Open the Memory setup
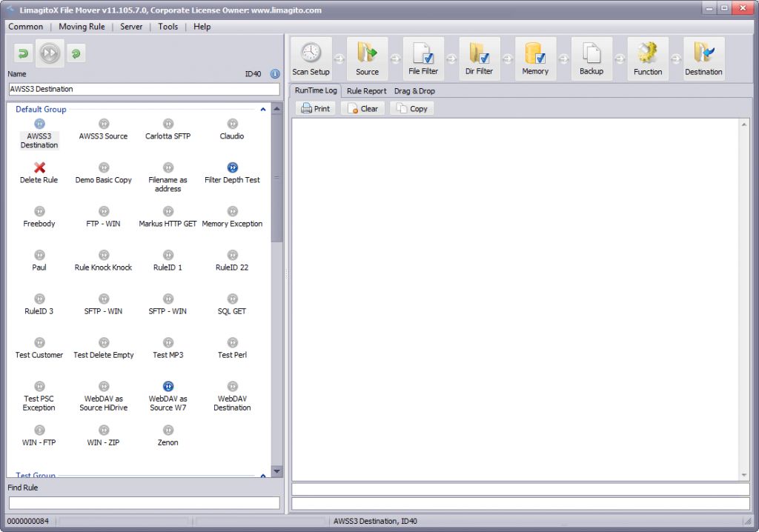The height and width of the screenshot is (532, 759). (x=535, y=58)
